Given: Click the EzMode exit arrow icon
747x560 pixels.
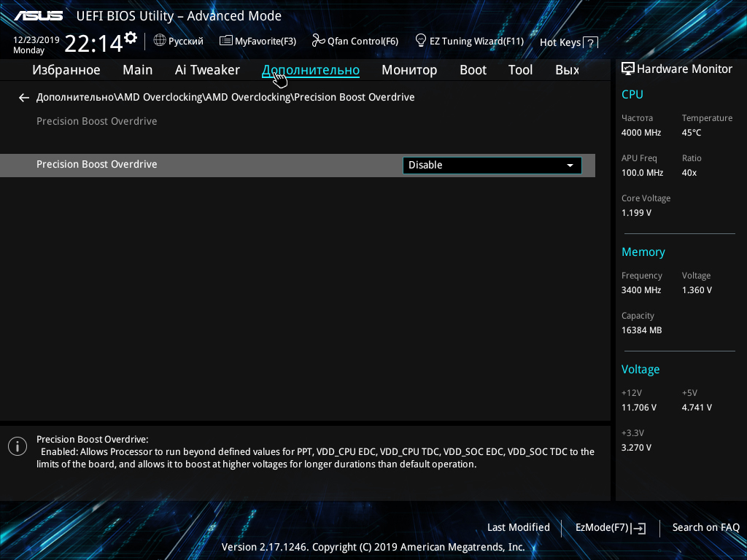Looking at the screenshot, I should (x=639, y=528).
